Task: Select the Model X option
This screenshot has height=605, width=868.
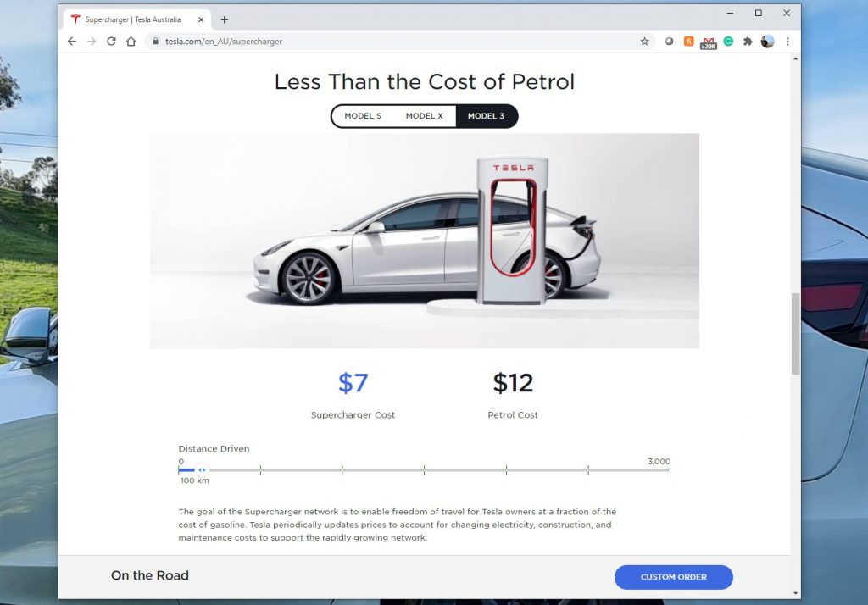Action: coord(425,116)
